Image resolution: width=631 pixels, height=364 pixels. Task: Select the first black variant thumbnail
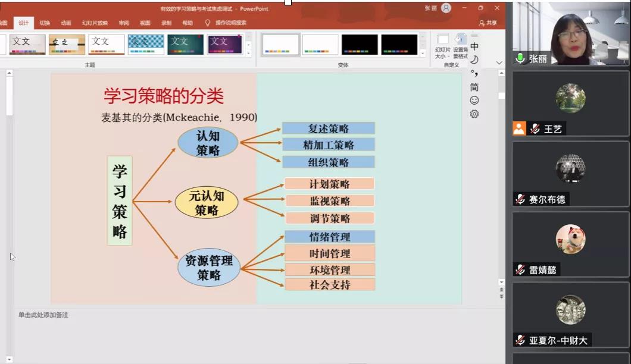click(x=360, y=44)
